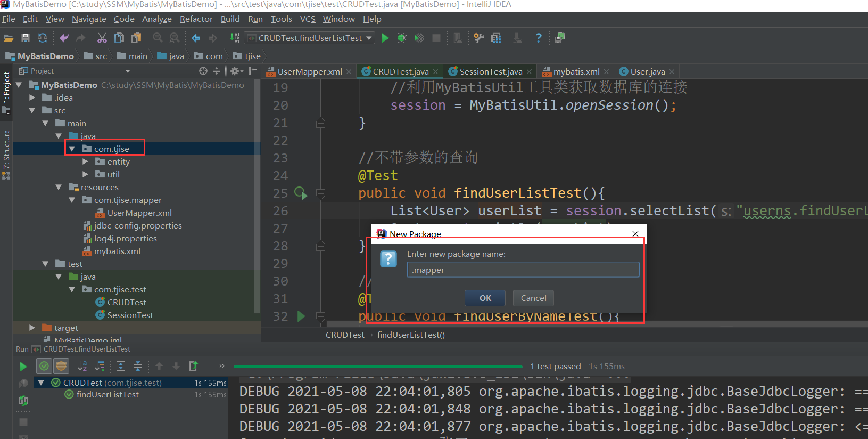Switch to SessionTest.java tab

click(490, 71)
